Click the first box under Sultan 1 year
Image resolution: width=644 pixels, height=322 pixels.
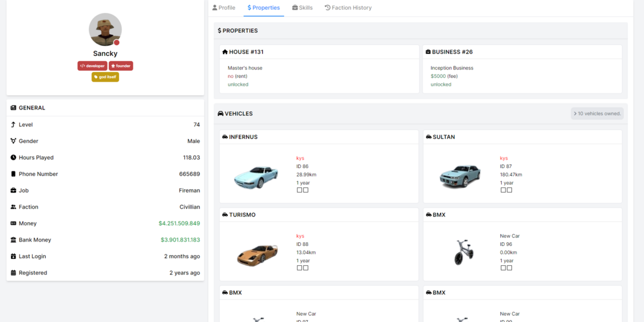click(503, 190)
